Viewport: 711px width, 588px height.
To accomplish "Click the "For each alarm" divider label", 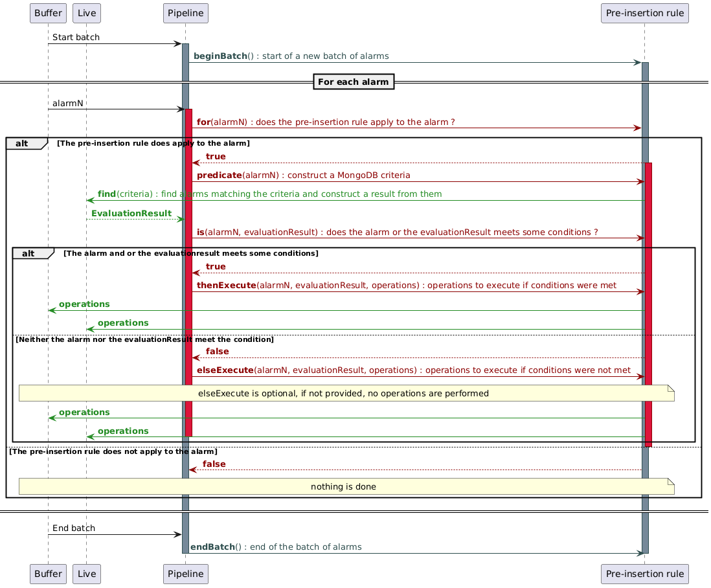I will pyautogui.click(x=353, y=82).
